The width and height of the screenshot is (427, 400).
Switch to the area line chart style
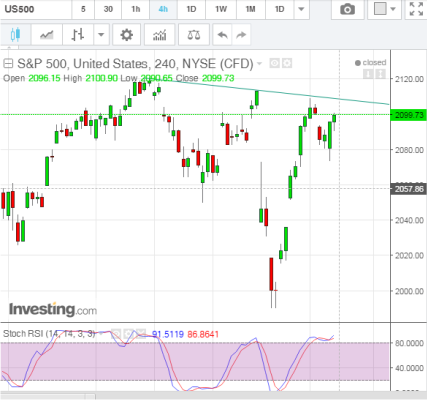point(46,34)
